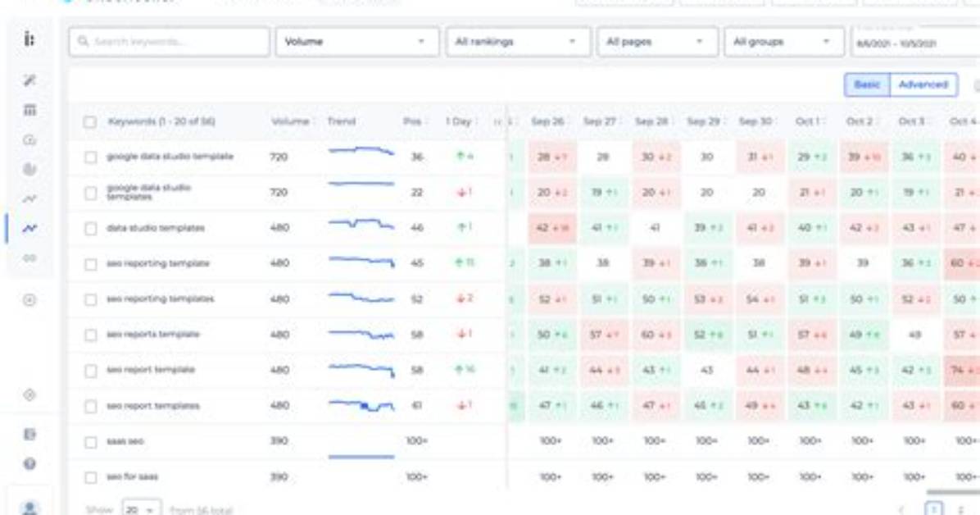Viewport: 980px width, 515px height.
Task: Open keyword 'seo reports template'
Action: [x=153, y=335]
